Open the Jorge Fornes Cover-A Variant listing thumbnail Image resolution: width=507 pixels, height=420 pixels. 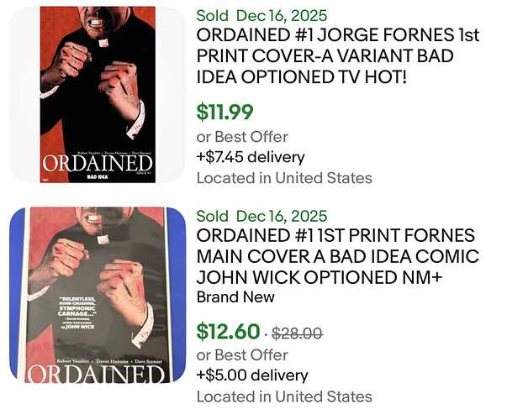click(x=98, y=94)
